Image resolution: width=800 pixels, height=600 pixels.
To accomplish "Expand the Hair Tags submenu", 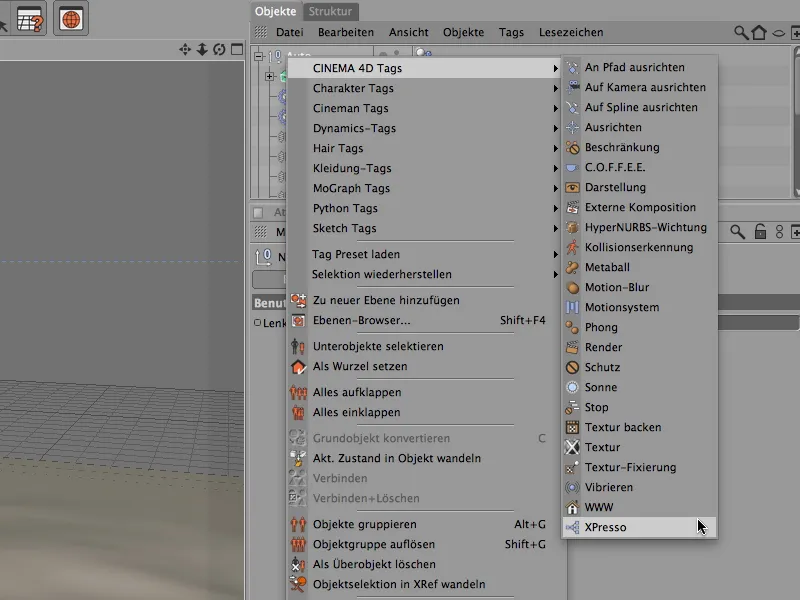I will pos(424,148).
